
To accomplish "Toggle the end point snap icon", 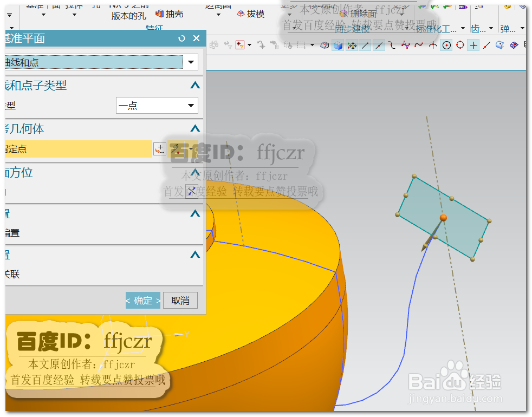I will click(x=365, y=45).
